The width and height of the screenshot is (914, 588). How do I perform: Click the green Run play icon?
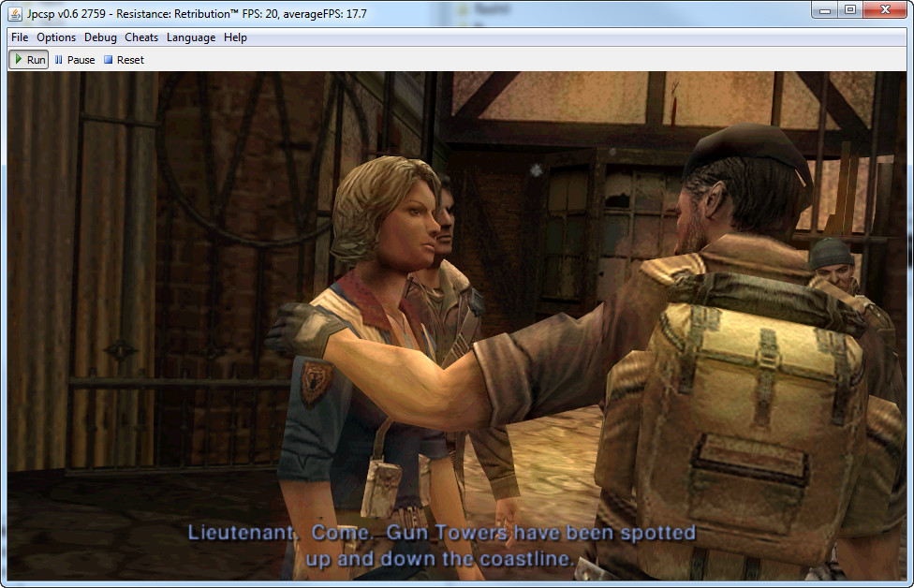(19, 60)
